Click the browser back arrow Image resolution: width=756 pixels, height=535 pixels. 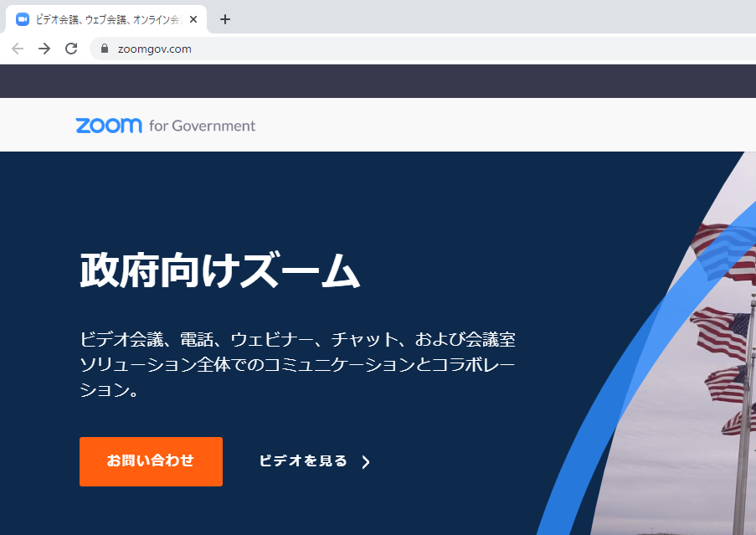(18, 49)
